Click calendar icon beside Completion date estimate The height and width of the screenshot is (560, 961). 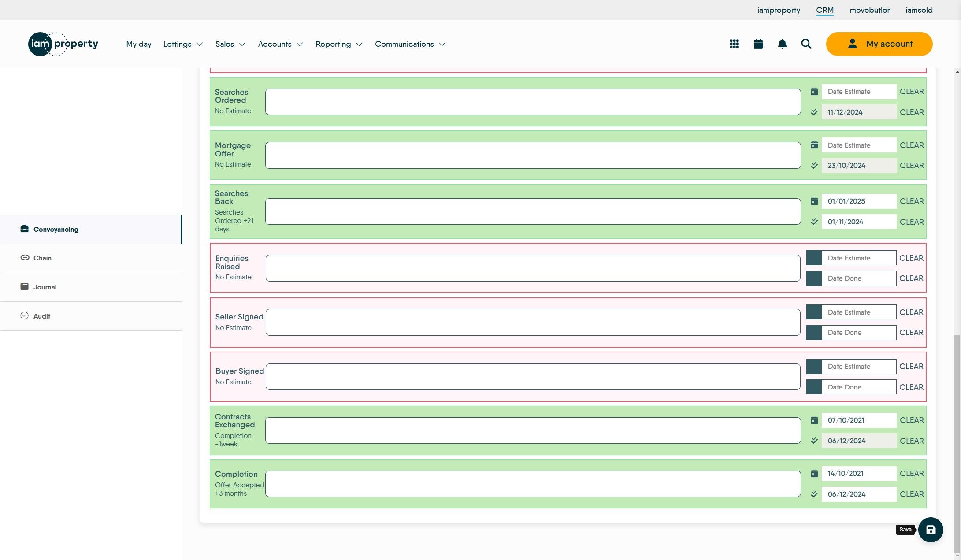(x=814, y=474)
